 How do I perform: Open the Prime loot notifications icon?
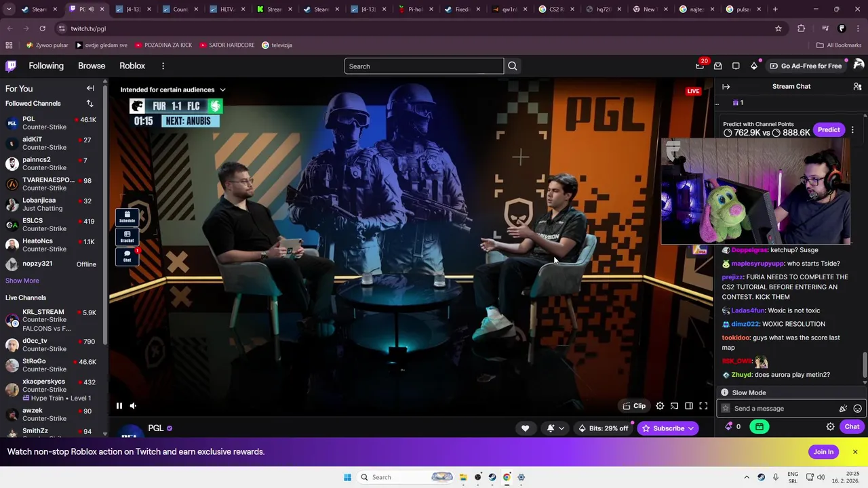click(x=700, y=66)
